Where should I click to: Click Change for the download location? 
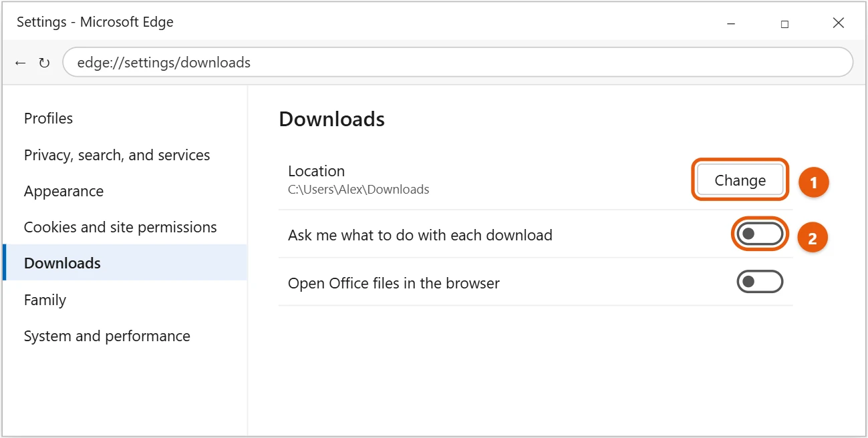pyautogui.click(x=740, y=180)
